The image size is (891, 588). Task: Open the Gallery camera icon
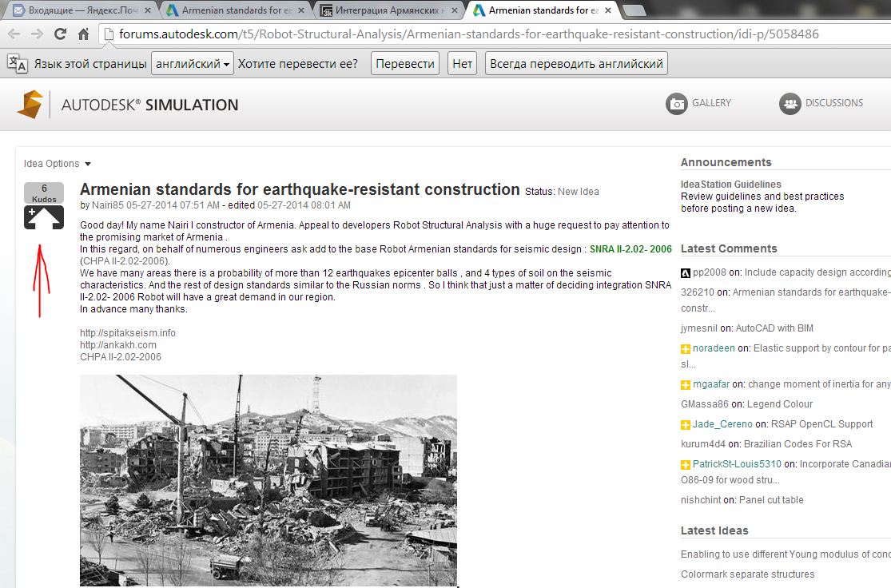[x=677, y=104]
